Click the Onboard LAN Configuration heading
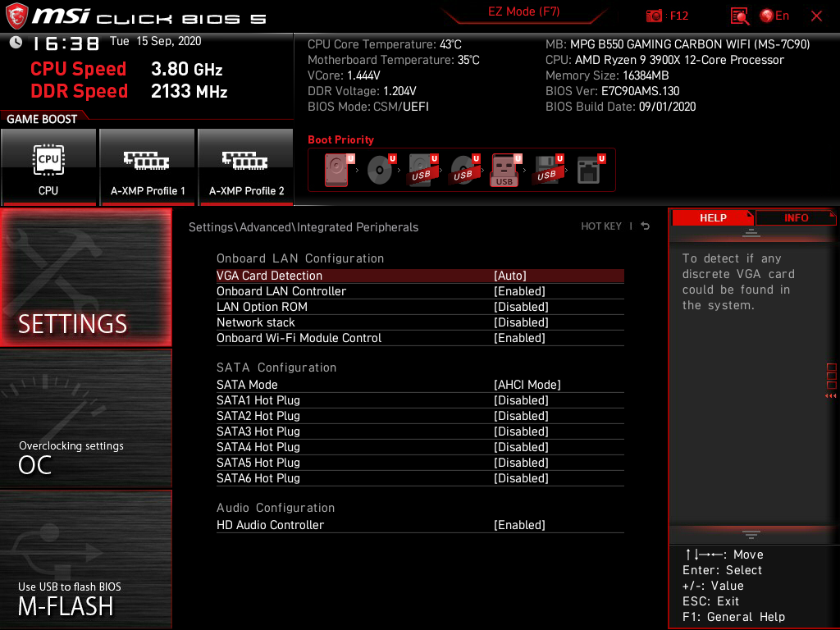The image size is (840, 630). point(300,258)
